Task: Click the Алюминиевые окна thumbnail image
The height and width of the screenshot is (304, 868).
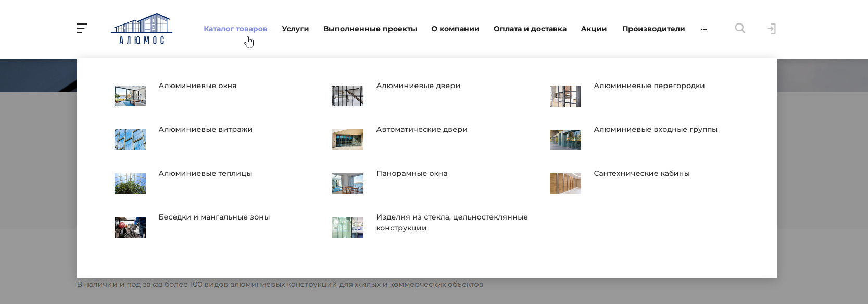Action: (130, 96)
